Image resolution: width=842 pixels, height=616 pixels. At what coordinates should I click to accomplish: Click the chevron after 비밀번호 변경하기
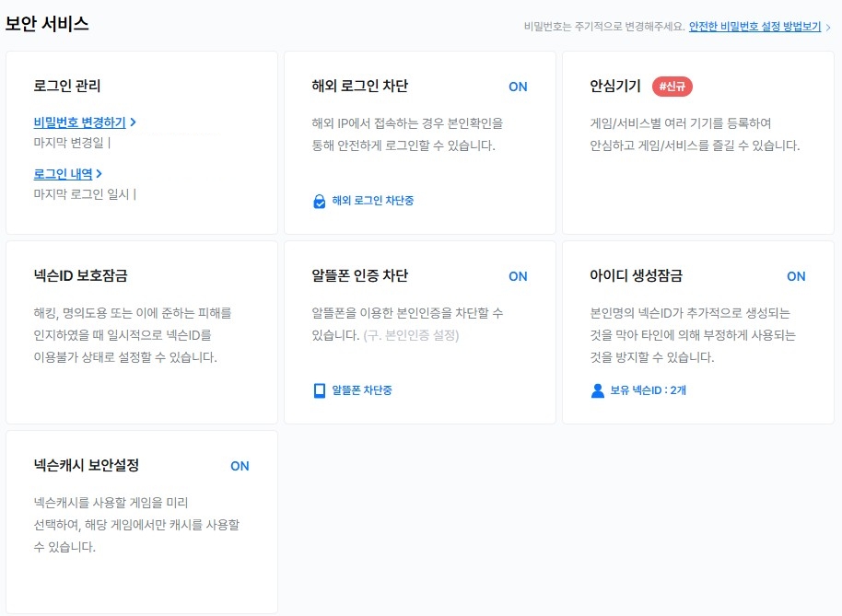[134, 122]
